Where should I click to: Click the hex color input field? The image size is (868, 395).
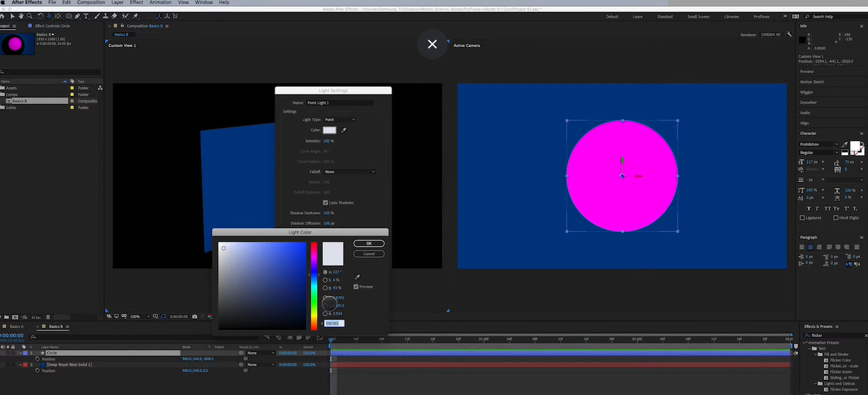point(335,323)
